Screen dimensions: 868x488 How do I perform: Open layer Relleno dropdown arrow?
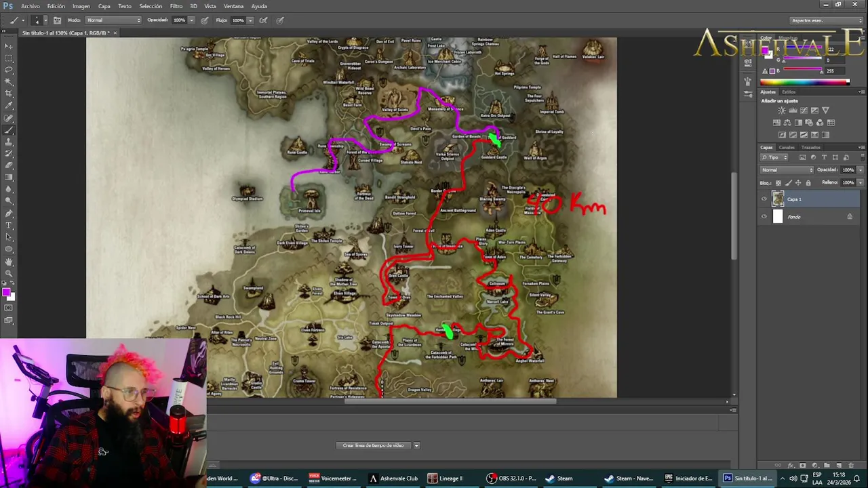coord(861,182)
